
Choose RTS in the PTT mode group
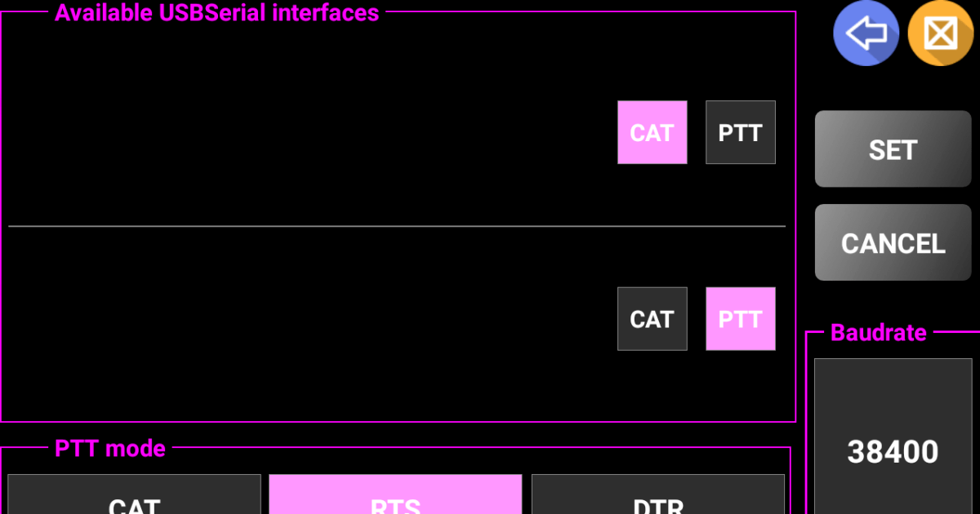[395, 499]
